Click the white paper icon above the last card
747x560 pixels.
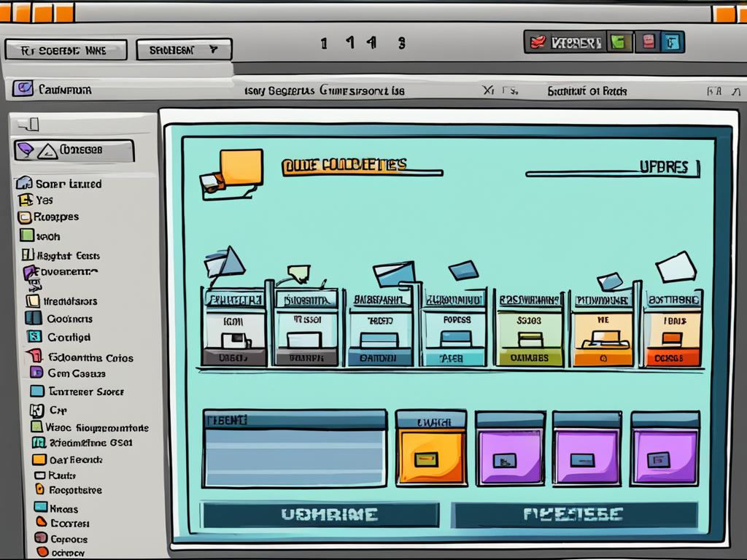(x=676, y=268)
